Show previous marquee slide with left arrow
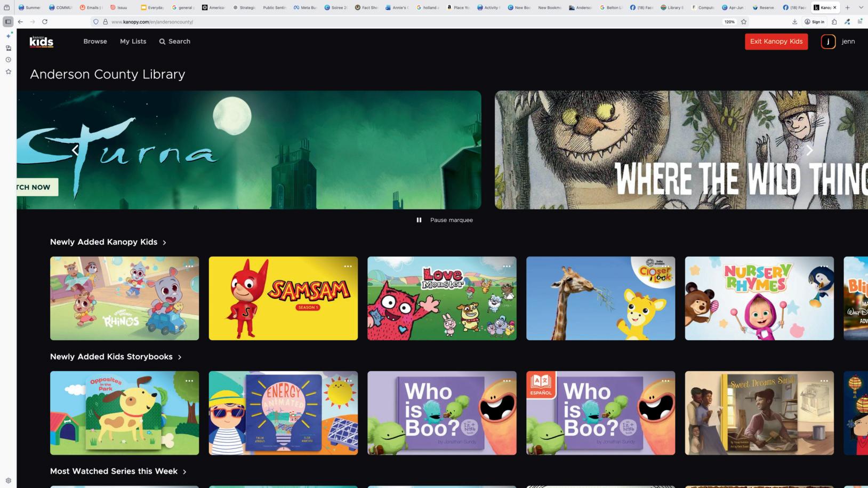This screenshot has height=488, width=868. pos(75,150)
